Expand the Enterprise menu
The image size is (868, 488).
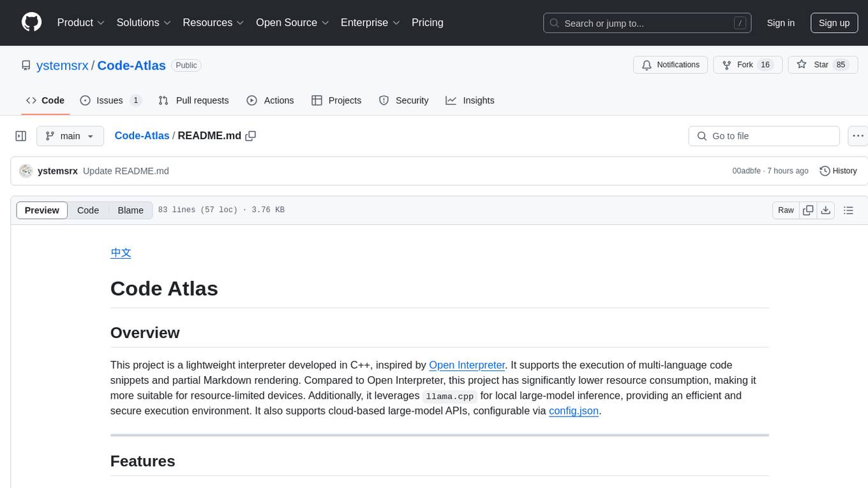pos(370,22)
